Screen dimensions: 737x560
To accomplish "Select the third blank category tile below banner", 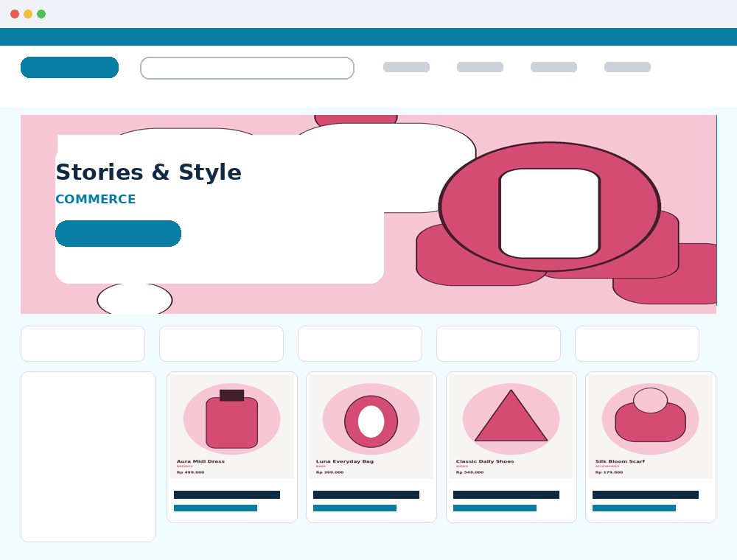I will 360,343.
